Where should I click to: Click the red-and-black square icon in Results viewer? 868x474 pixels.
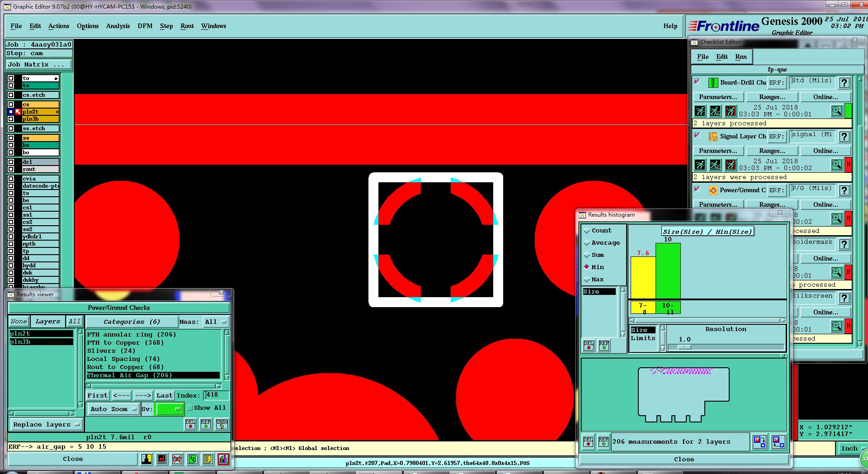click(162, 459)
